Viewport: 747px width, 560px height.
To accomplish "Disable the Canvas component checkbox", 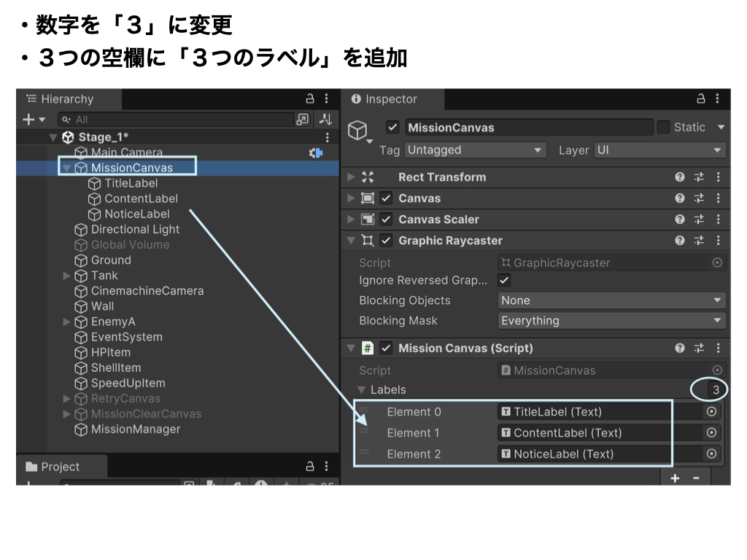I will (386, 198).
